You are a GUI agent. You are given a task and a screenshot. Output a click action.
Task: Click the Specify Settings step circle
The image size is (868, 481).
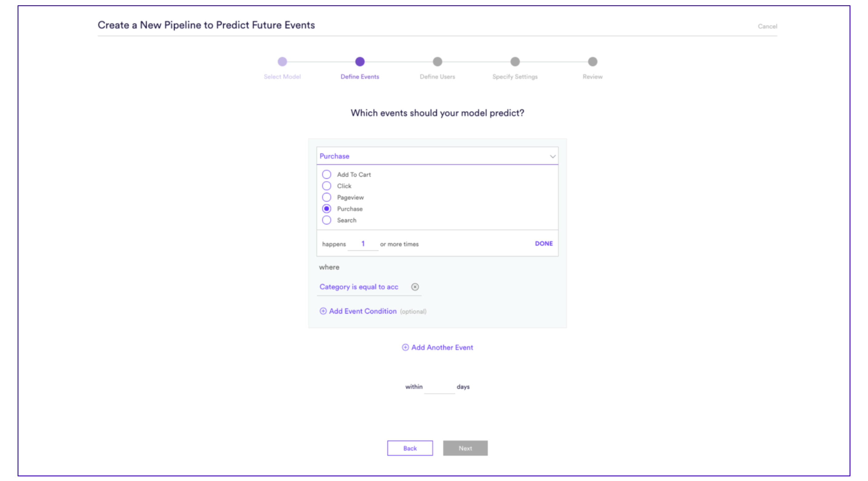515,62
